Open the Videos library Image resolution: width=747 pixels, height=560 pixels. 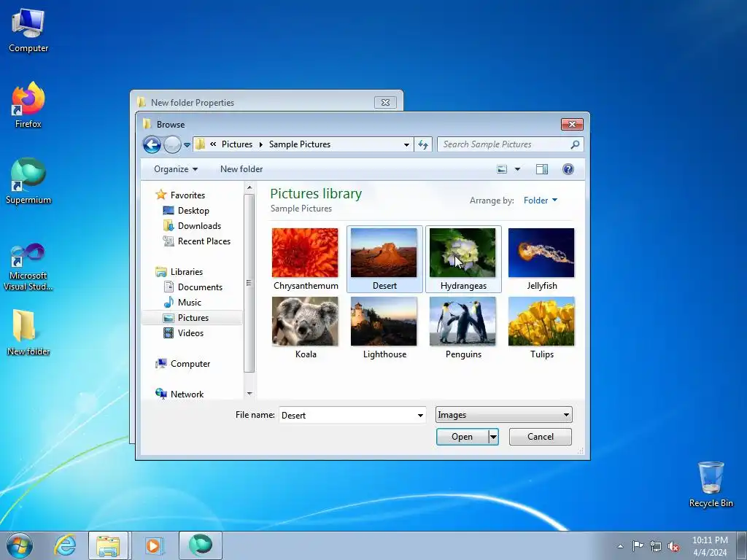pyautogui.click(x=190, y=332)
